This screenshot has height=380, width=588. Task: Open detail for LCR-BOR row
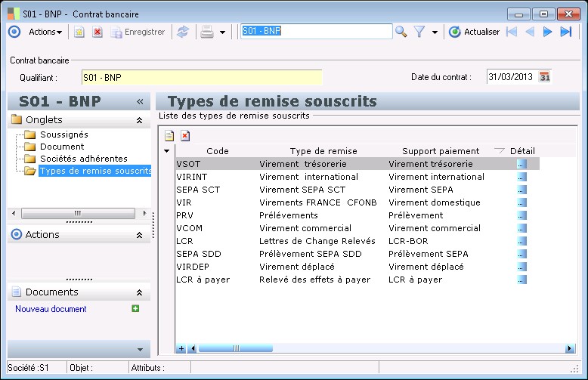pos(521,241)
